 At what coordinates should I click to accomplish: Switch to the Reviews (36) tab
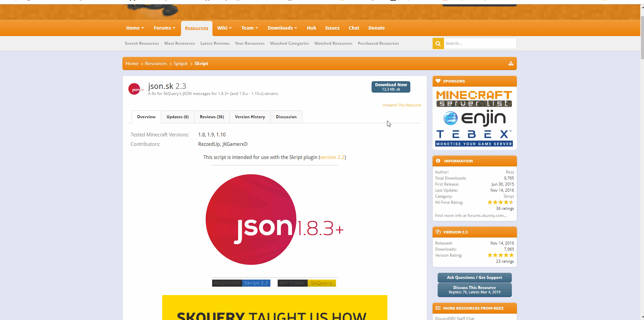tap(212, 117)
